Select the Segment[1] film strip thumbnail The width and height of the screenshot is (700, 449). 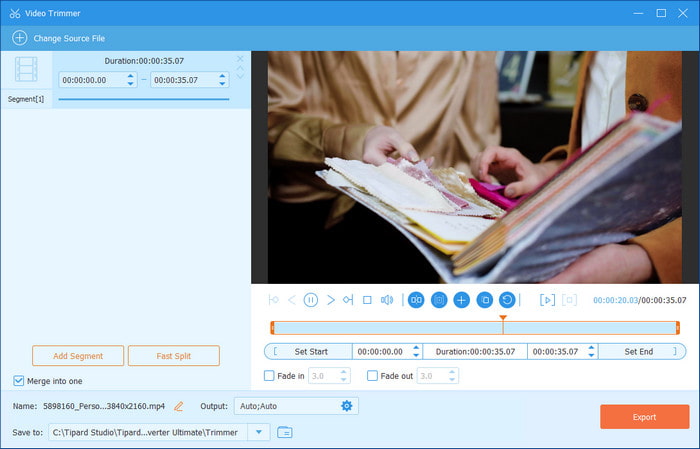click(26, 69)
